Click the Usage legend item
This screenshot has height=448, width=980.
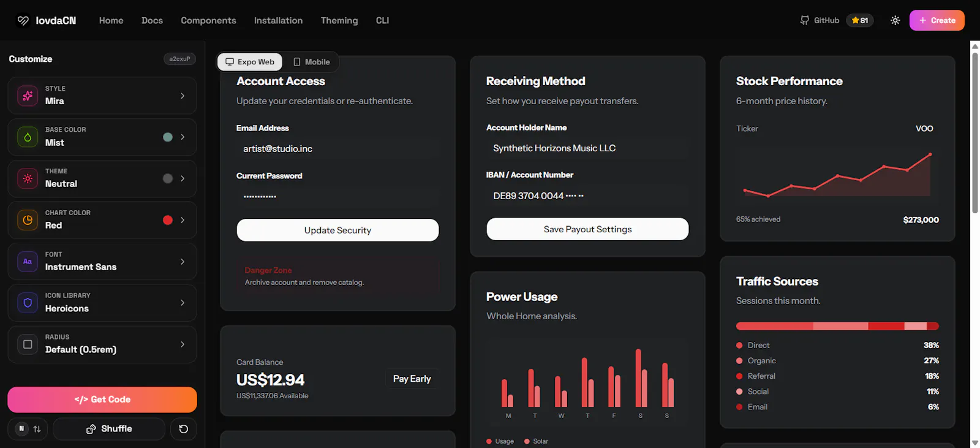500,441
